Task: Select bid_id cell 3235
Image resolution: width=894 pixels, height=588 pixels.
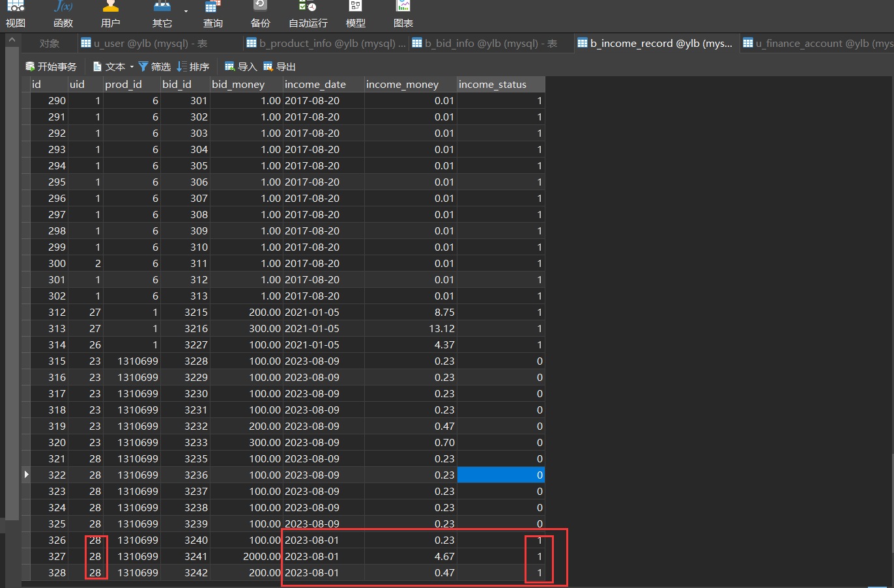Action: pos(185,458)
